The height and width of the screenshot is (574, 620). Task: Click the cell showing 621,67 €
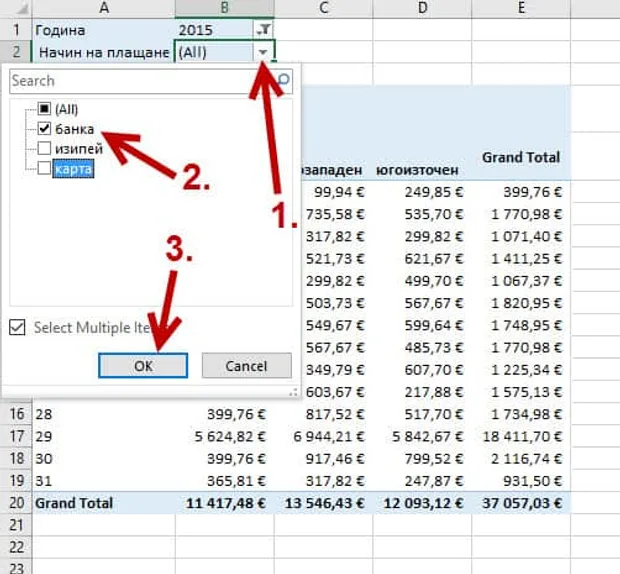[x=422, y=259]
